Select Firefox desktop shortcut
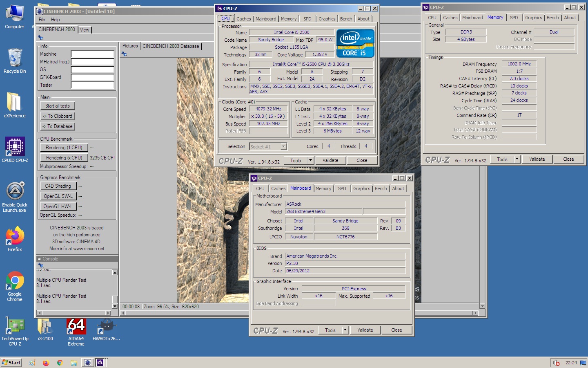This screenshot has width=588, height=368. click(15, 239)
